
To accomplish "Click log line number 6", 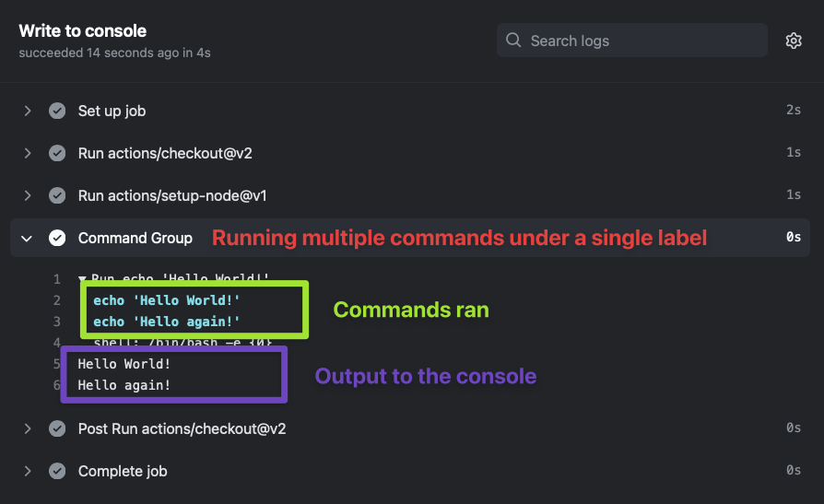I will (56, 385).
